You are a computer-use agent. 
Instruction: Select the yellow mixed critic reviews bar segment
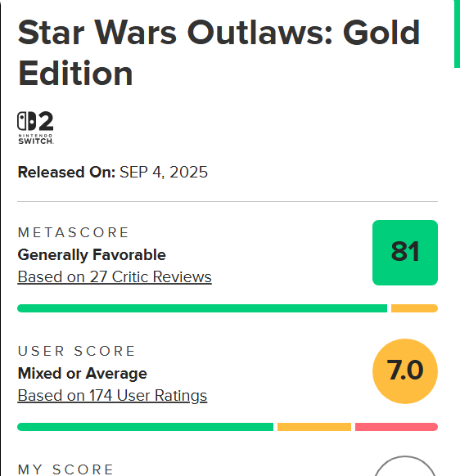(x=414, y=308)
